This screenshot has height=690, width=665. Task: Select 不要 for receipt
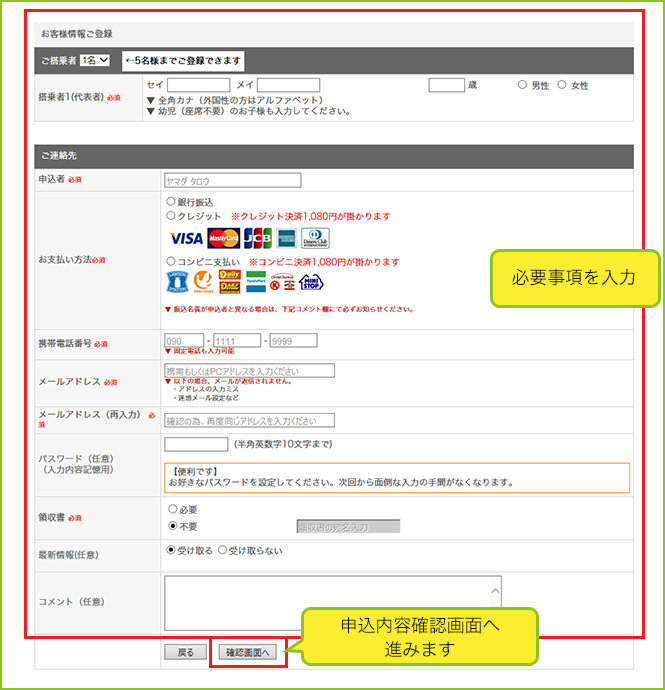coord(173,526)
